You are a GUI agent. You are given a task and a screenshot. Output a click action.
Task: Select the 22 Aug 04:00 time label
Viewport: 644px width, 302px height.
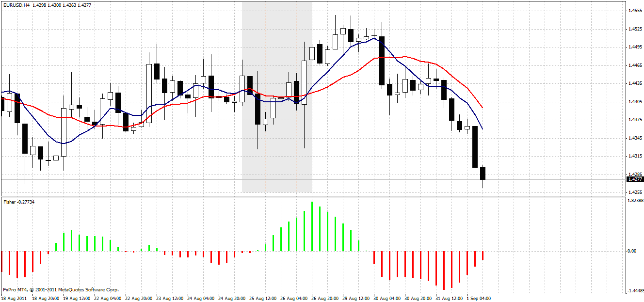107,298
